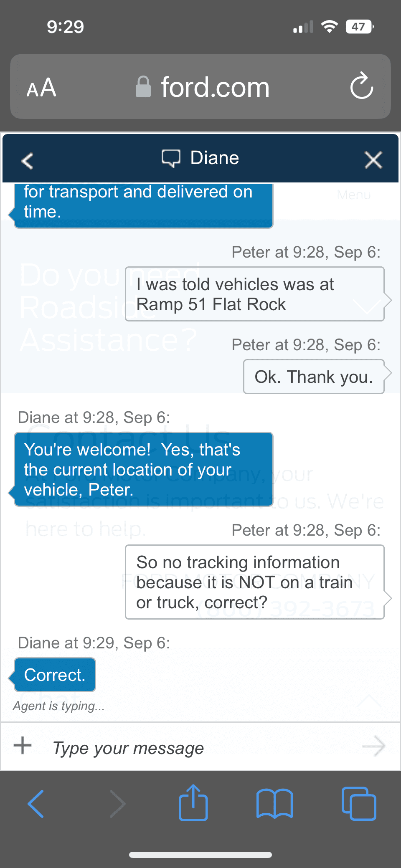Tap the Ramp 51 Flat Rock message
Viewport: 401px width, 868px height.
click(x=254, y=294)
